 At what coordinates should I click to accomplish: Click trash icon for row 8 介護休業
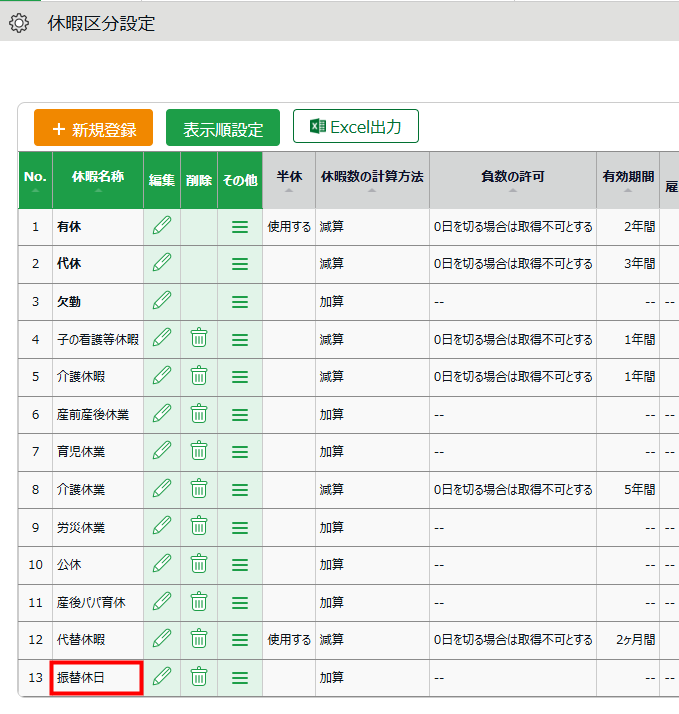(199, 489)
